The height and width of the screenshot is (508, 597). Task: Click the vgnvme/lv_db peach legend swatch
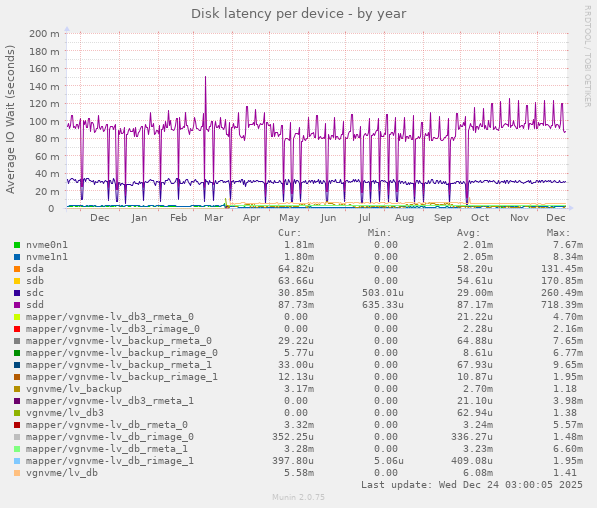coord(17,473)
